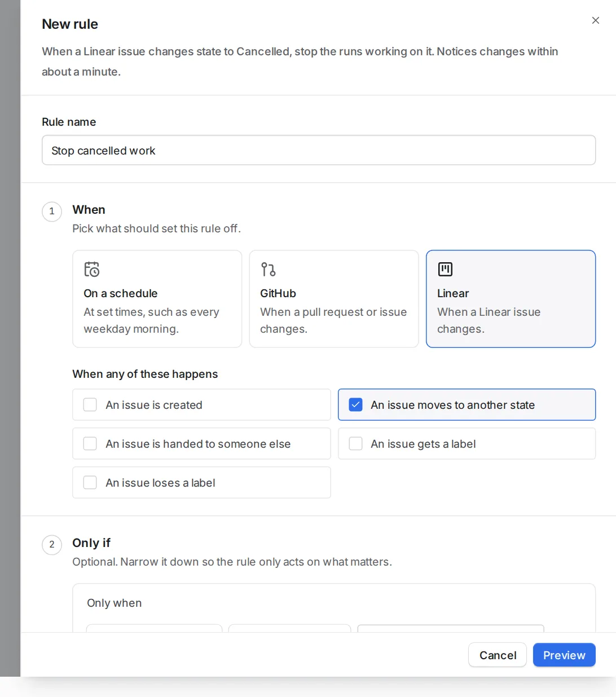616x697 pixels.
Task: Click the 'Rule name' label
Action: tap(69, 122)
